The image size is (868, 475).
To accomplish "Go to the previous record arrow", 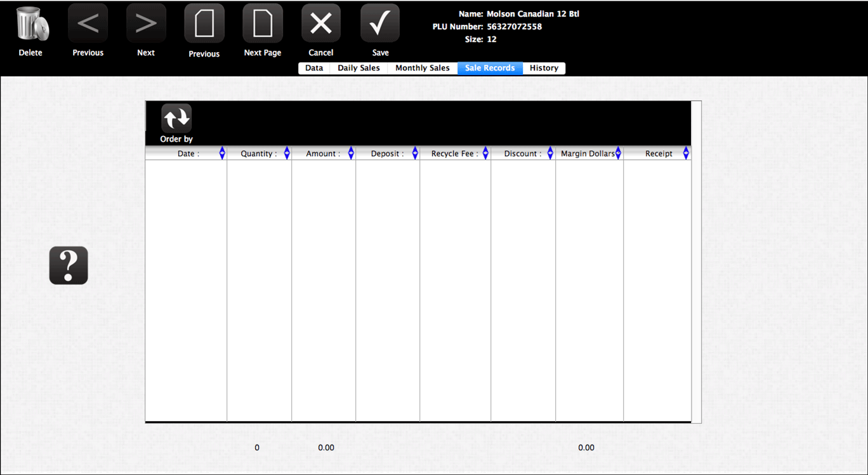I will pos(88,23).
